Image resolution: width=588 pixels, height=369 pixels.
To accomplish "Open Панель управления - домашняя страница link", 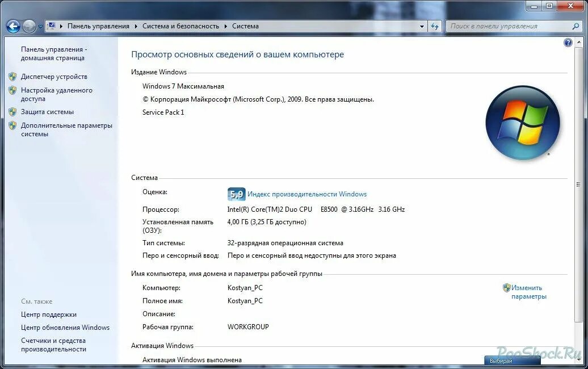I will click(54, 53).
